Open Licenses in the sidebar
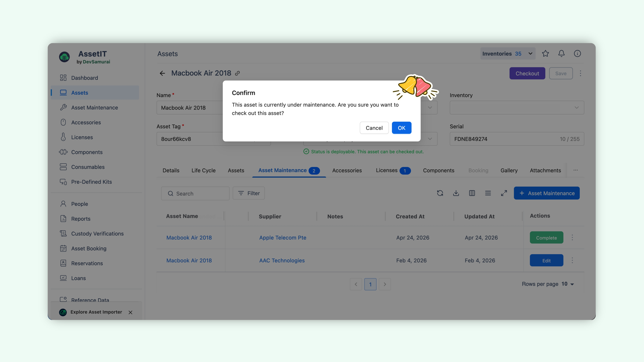Viewport: 644px width, 362px height. click(82, 137)
